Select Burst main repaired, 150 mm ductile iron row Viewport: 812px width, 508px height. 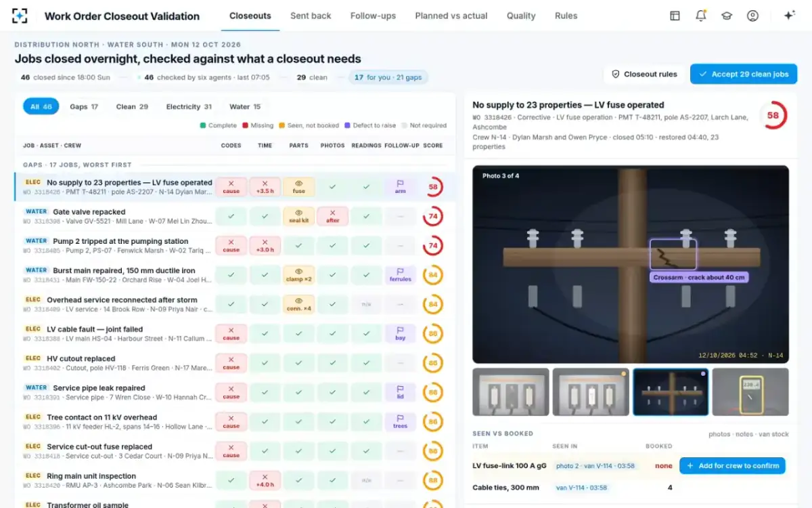click(235, 275)
